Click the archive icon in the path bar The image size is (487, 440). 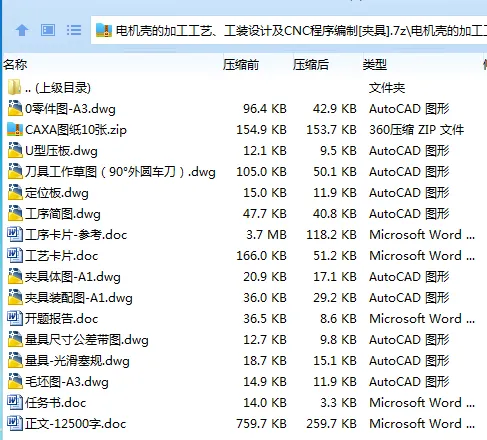(x=104, y=30)
